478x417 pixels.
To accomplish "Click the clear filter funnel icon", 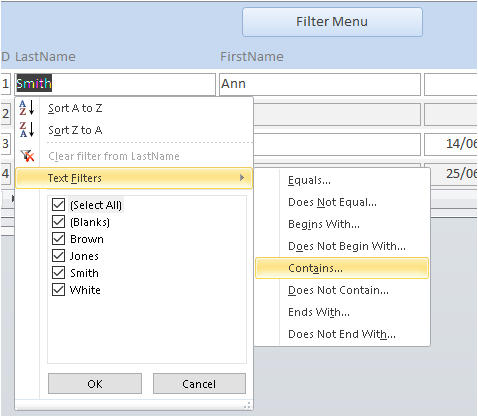I will pos(27,156).
